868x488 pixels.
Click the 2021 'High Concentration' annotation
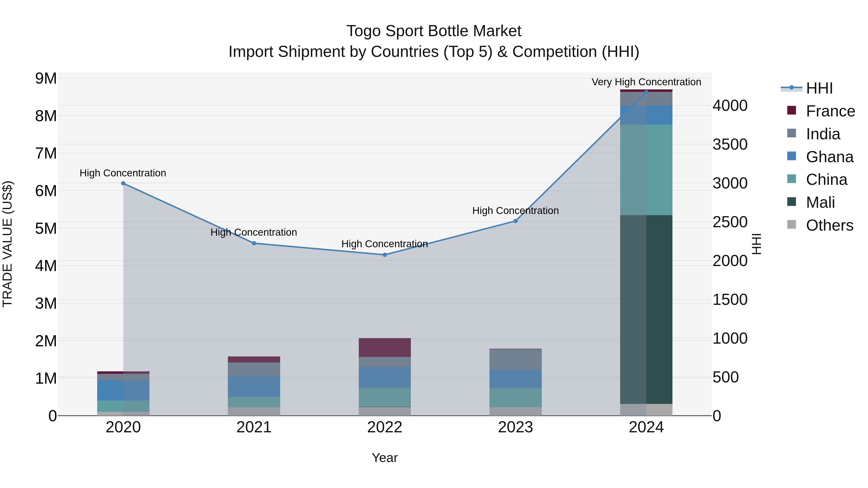click(x=254, y=232)
